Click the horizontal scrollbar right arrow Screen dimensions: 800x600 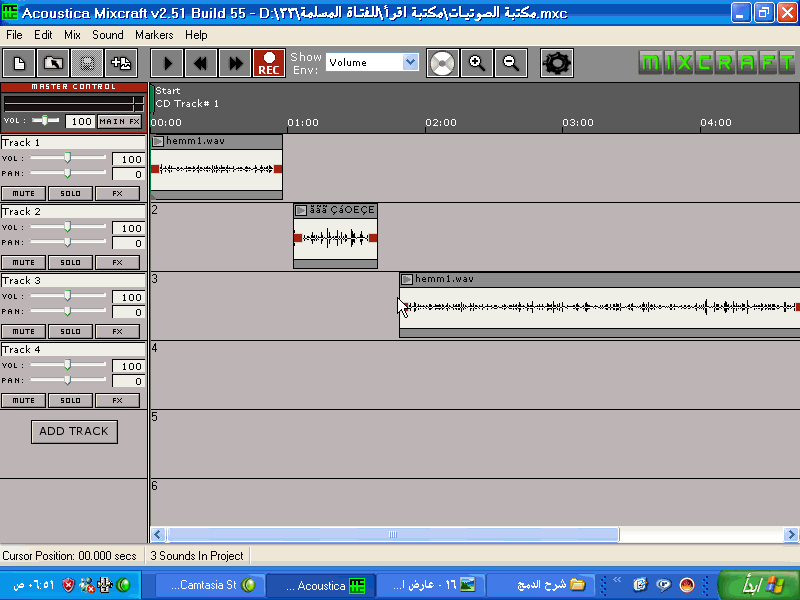(x=791, y=535)
